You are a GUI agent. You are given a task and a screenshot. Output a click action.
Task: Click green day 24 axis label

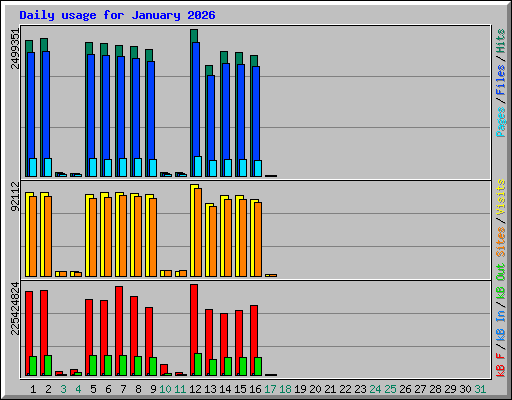pyautogui.click(x=375, y=389)
